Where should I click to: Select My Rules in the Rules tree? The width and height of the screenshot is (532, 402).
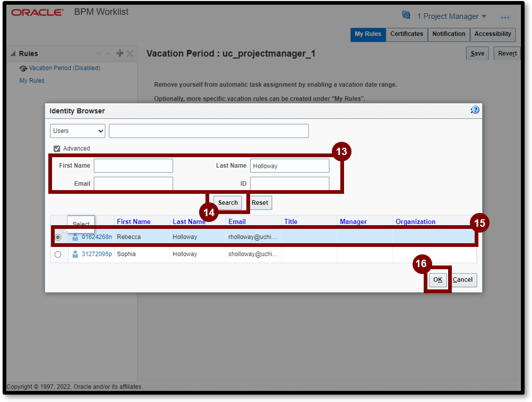pyautogui.click(x=32, y=81)
